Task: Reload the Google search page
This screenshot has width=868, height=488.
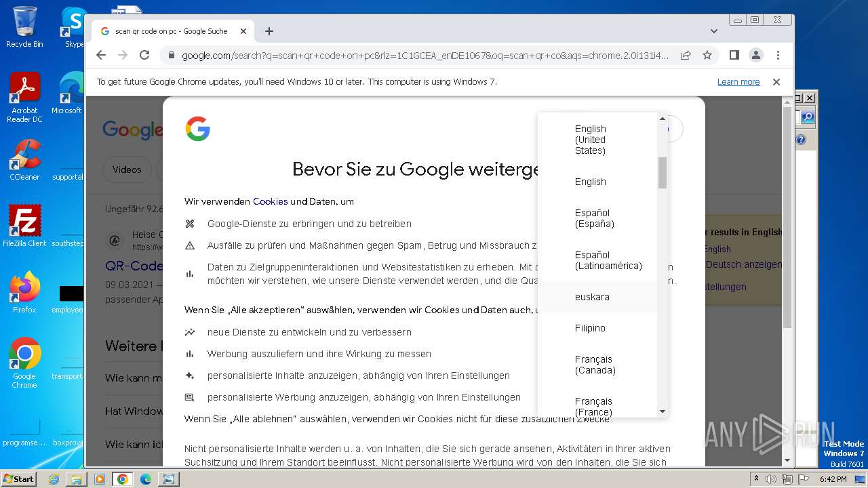Action: point(144,55)
